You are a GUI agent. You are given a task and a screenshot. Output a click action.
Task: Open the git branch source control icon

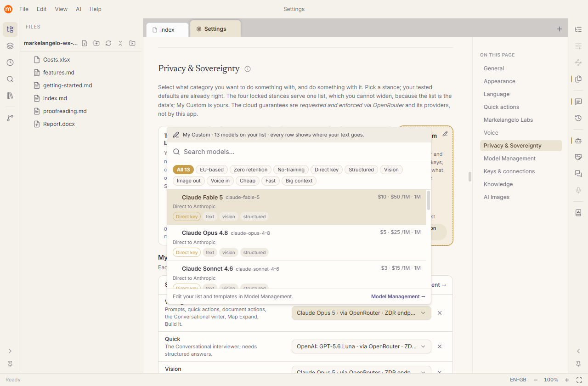point(10,118)
